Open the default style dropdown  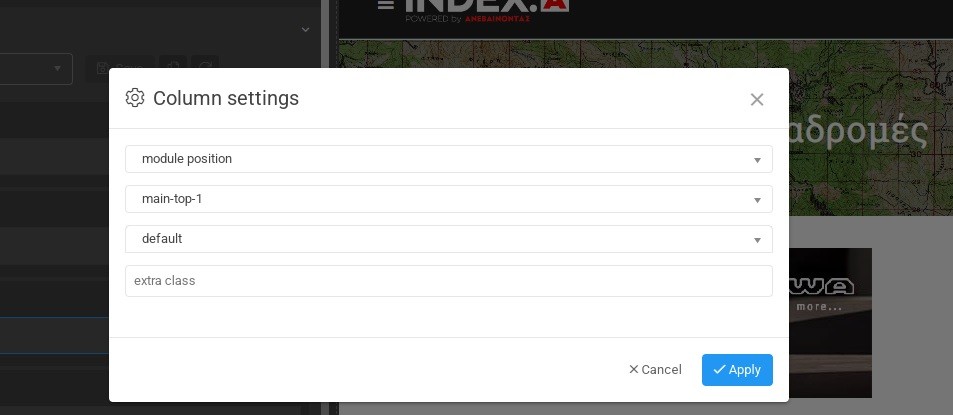pos(448,239)
